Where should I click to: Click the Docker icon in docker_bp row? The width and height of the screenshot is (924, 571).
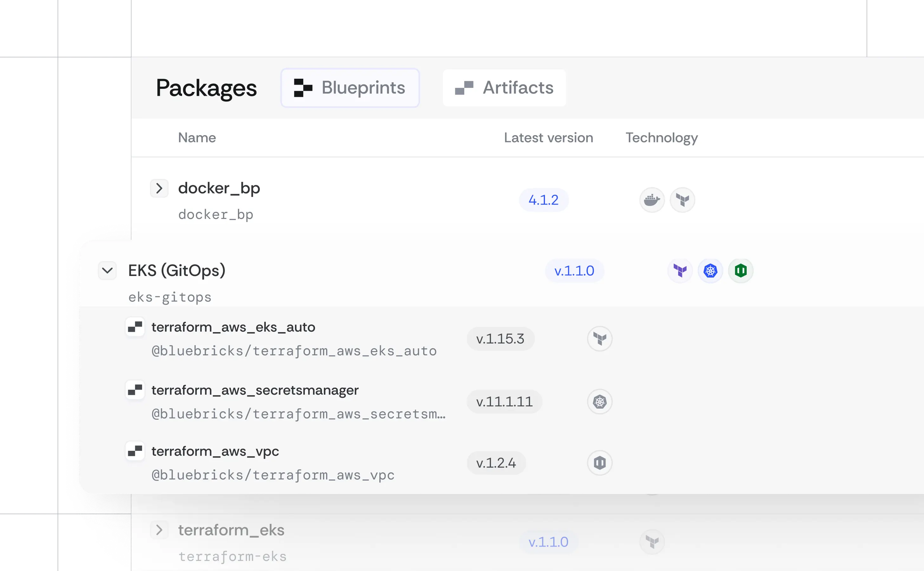(x=652, y=200)
